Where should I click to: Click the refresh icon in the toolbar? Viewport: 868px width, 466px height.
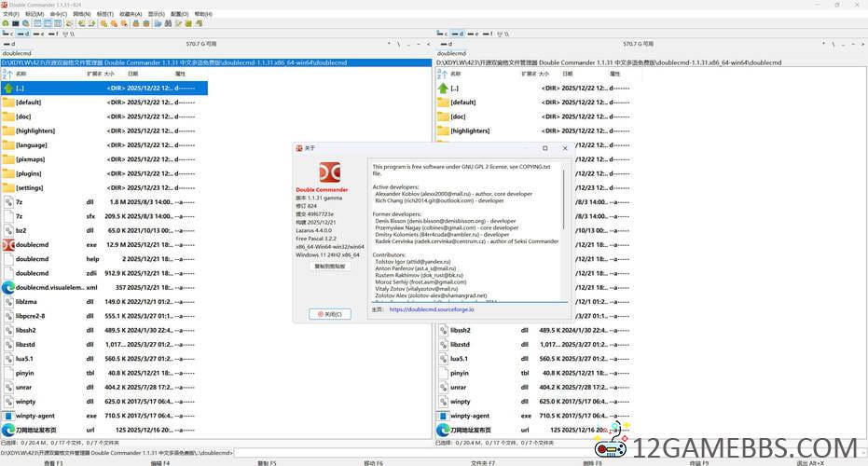coord(5,23)
